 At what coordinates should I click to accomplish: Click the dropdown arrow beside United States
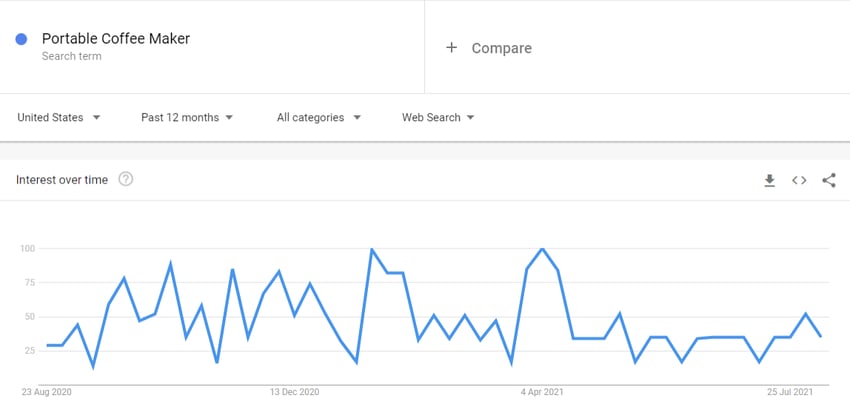[x=96, y=118]
